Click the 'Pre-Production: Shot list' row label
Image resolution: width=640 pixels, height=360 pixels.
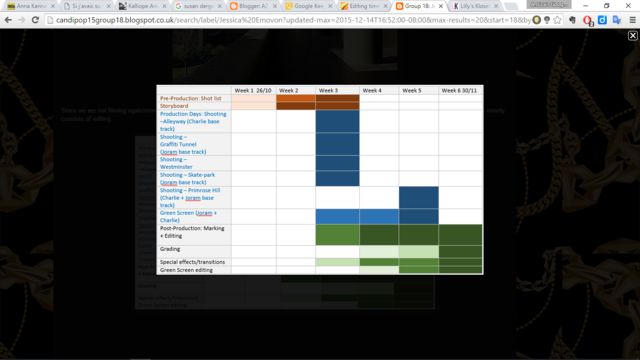(x=191, y=98)
